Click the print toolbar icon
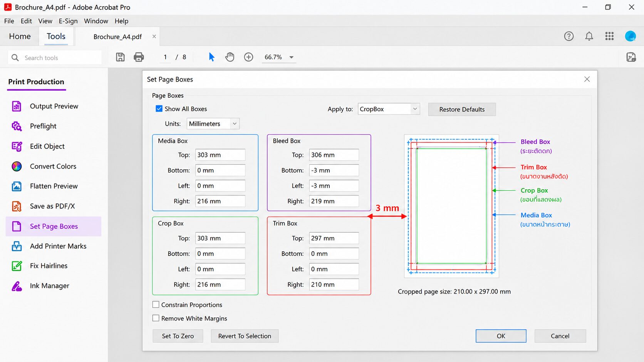644x362 pixels. click(x=139, y=57)
